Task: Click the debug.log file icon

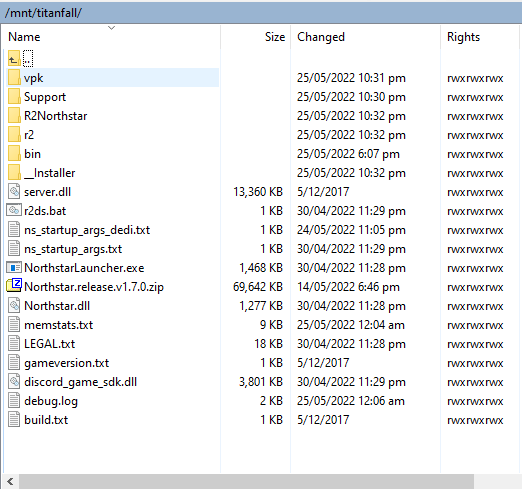Action: pos(14,401)
